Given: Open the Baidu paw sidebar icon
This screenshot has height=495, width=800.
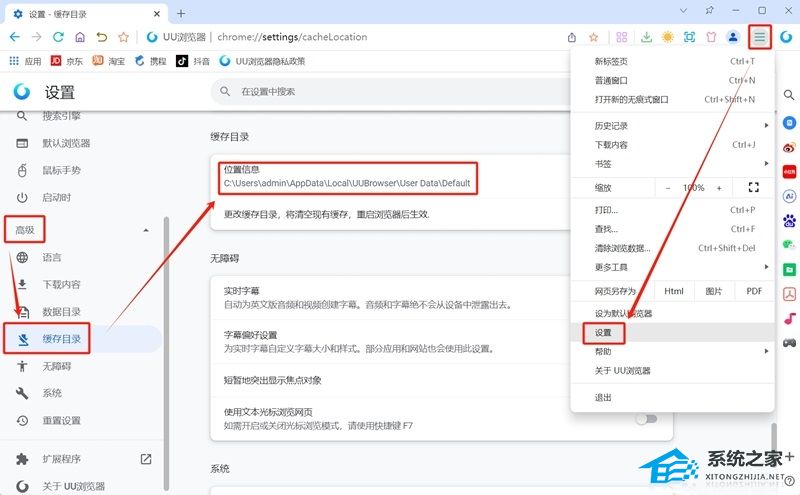Looking at the screenshot, I should point(789,221).
